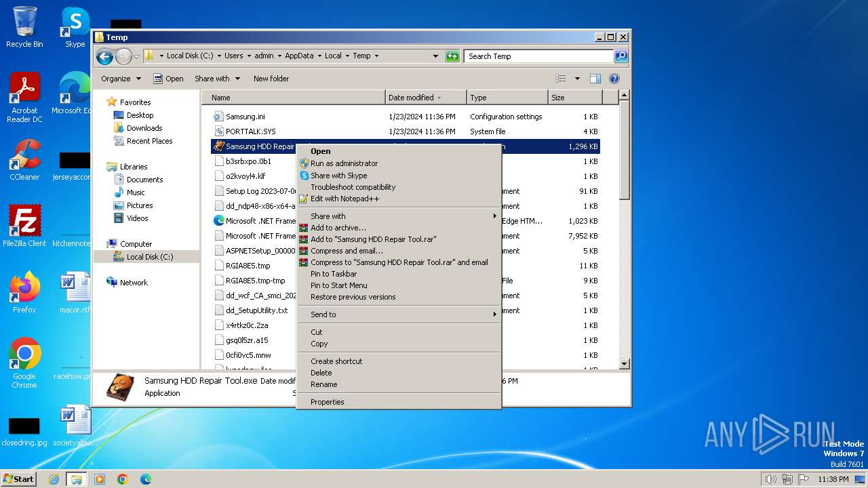868x488 pixels.
Task: Open Google Chrome desktop shortcut
Action: 24,363
